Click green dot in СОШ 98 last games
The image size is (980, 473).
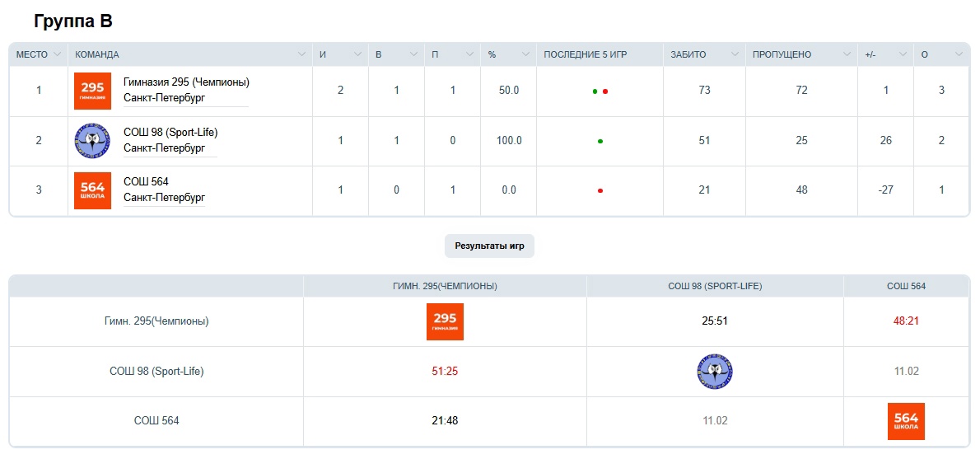click(x=600, y=142)
